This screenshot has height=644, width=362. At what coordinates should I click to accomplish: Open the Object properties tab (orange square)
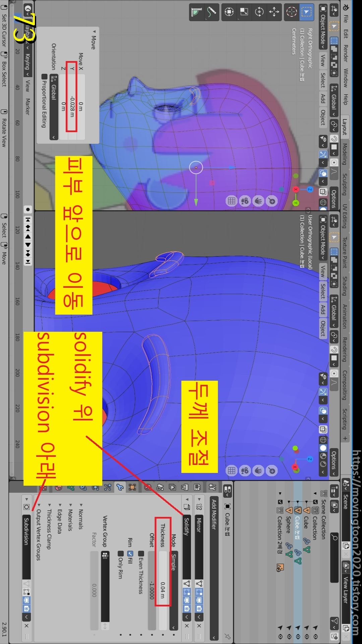click(132, 487)
